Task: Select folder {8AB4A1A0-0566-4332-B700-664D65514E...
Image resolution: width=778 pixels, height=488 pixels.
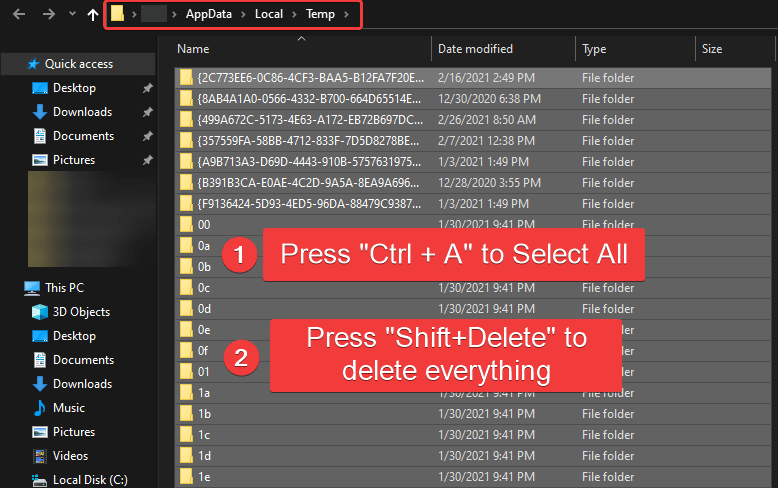Action: [x=473, y=99]
